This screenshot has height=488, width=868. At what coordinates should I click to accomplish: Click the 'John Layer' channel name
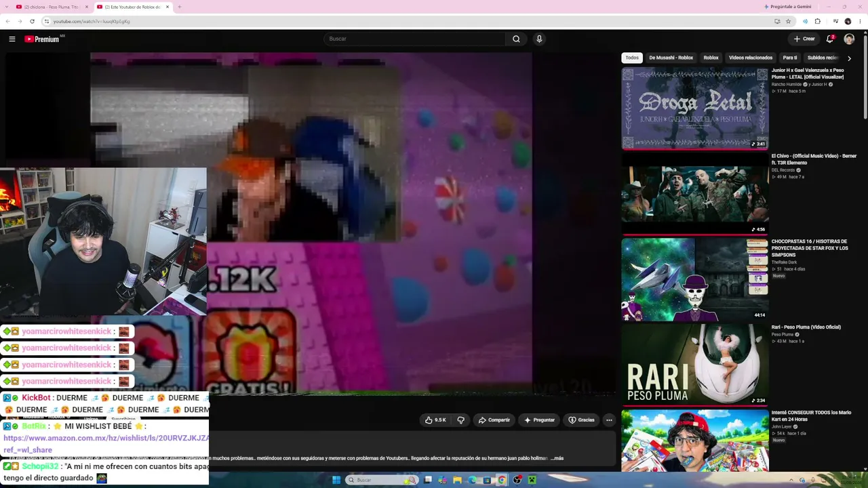tap(782, 426)
